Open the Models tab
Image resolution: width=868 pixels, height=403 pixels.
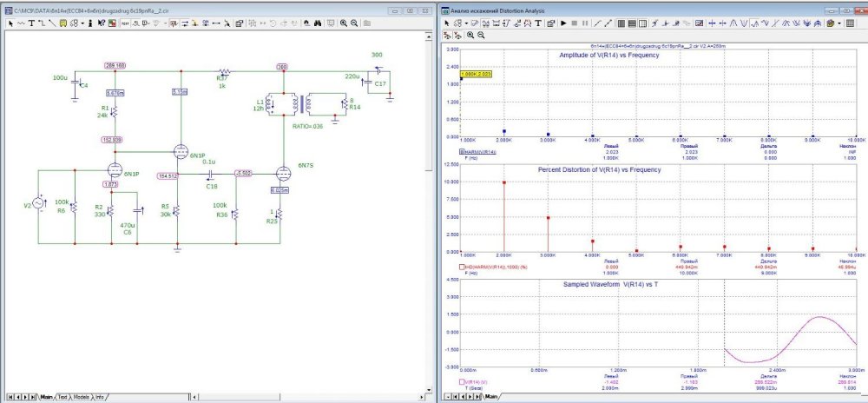coord(82,397)
